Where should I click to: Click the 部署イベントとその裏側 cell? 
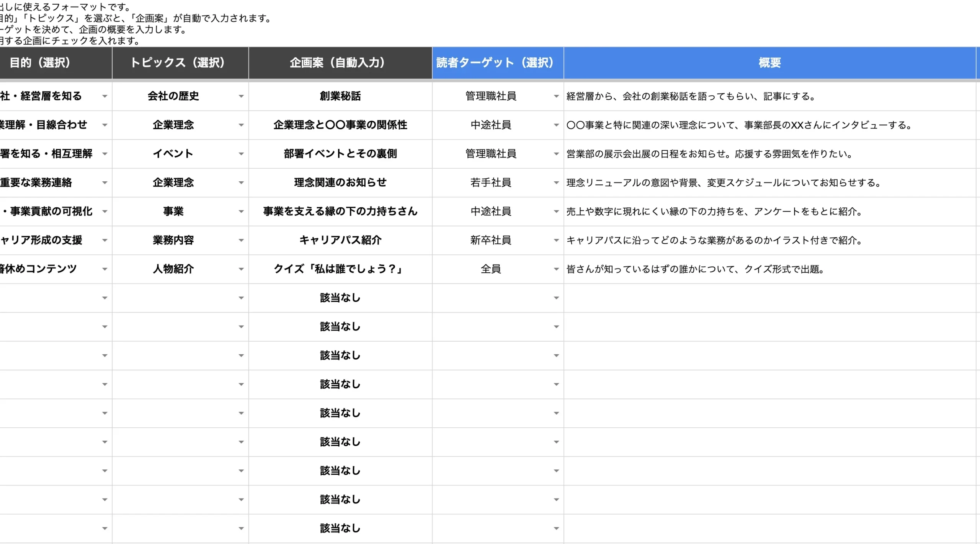click(x=340, y=154)
